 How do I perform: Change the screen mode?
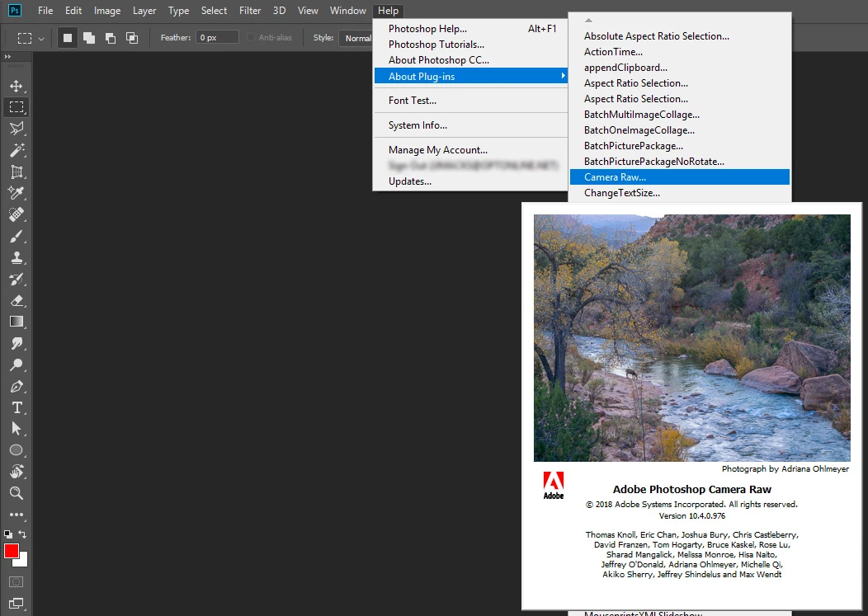(16, 604)
